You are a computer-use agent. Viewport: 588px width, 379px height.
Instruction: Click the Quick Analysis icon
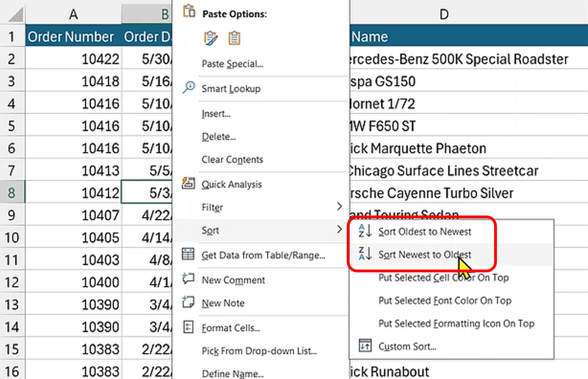click(x=188, y=184)
